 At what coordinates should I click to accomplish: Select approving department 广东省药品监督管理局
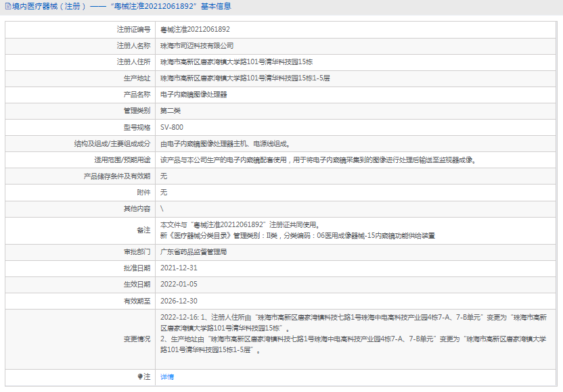(194, 252)
